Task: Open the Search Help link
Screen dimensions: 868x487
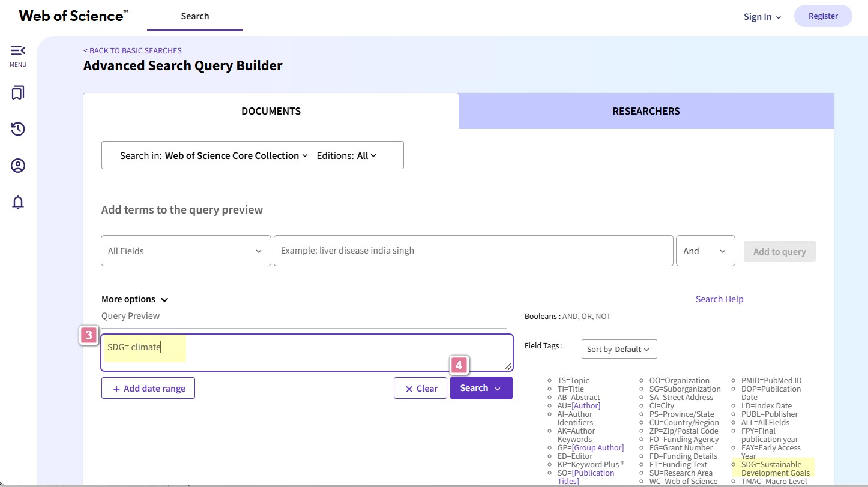Action: click(x=719, y=299)
